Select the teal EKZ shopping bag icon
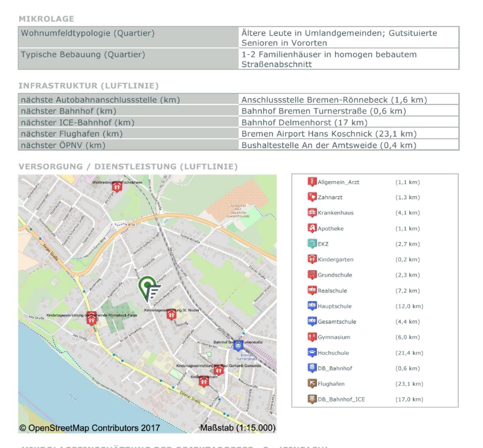The image size is (483, 448). pyautogui.click(x=312, y=244)
